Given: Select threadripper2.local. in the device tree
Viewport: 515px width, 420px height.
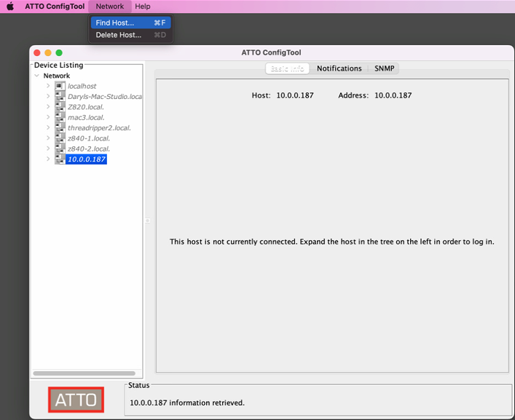Looking at the screenshot, I should [99, 128].
